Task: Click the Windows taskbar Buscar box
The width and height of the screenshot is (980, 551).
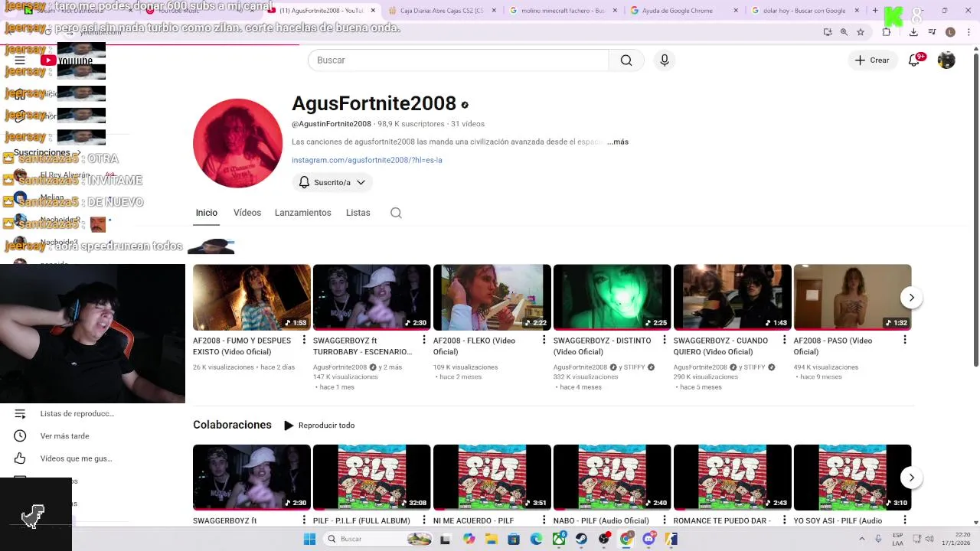Action: [378, 539]
